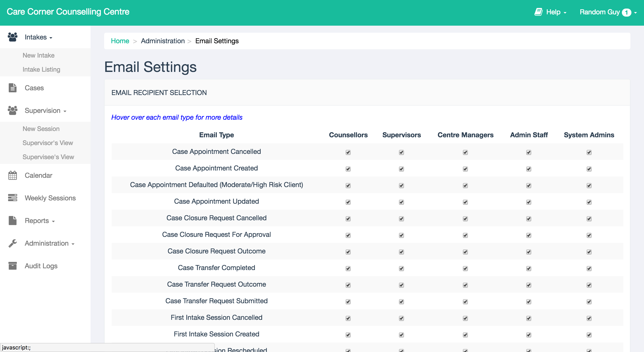The image size is (644, 352).
Task: Toggle Admin Staff for Case Appointment Created
Action: [x=529, y=169]
